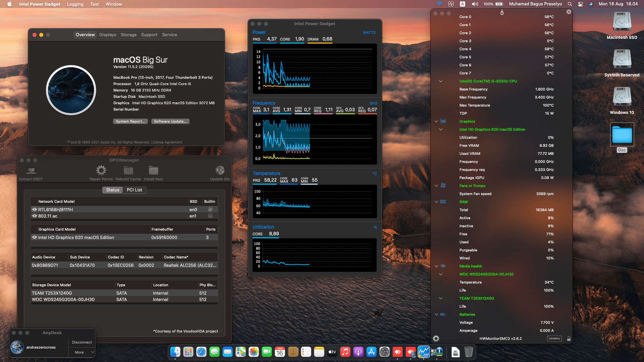Viewport: 644px width, 362px height.
Task: Collapse Batteries section
Action: point(436,314)
